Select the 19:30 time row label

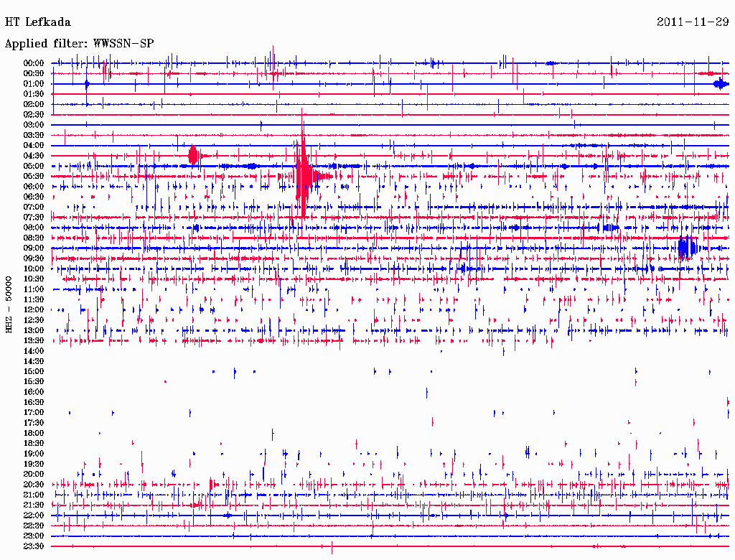tap(34, 464)
